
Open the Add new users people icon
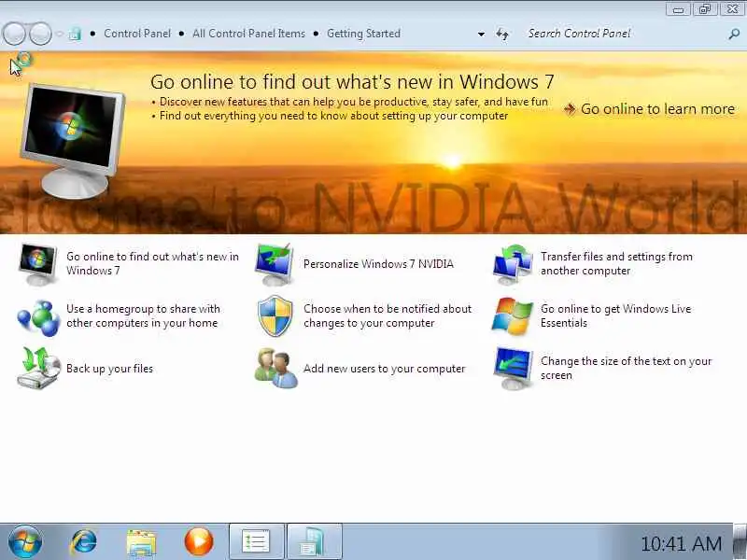click(275, 368)
